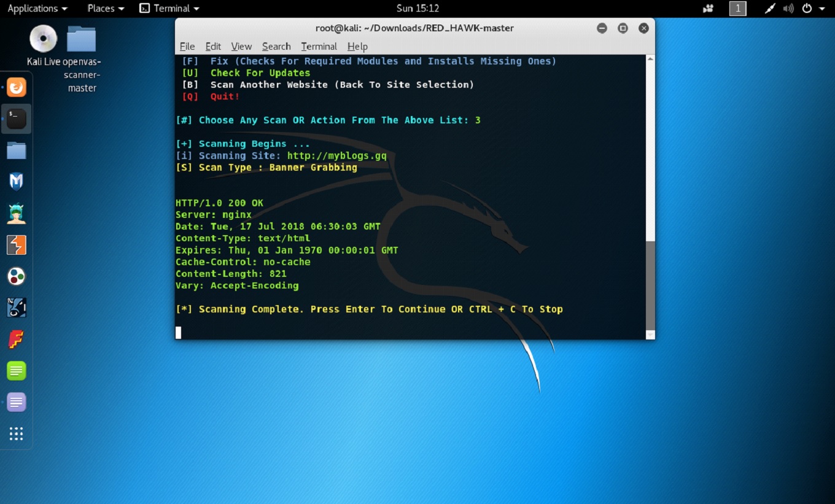Click the 'Date: Tue, 17 Jul 2018' line
835x504 pixels.
click(x=278, y=227)
